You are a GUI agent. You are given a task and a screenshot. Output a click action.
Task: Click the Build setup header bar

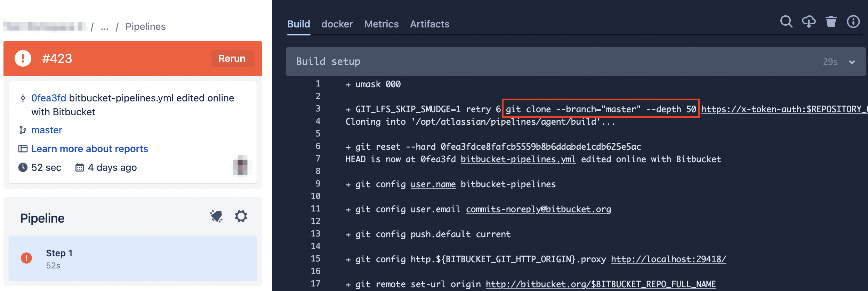tap(576, 61)
